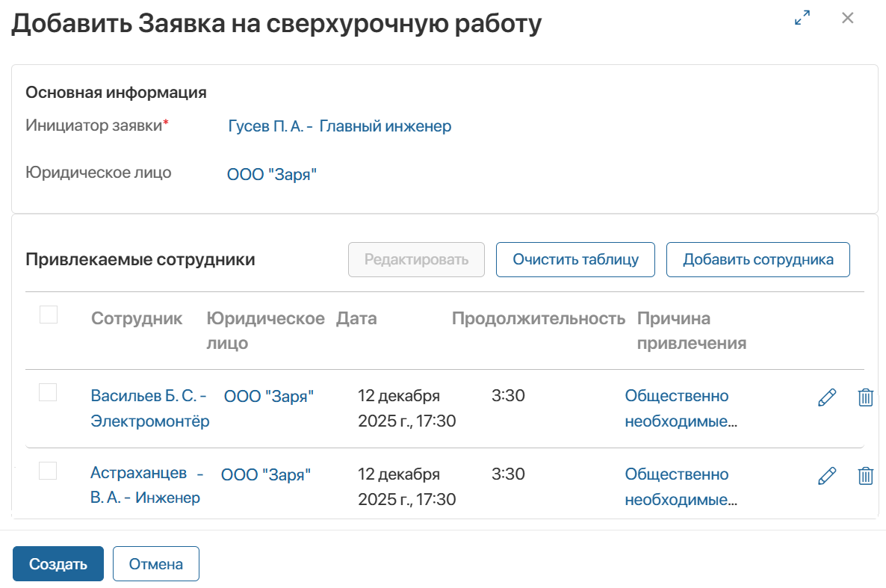Delete the Астраханцев В. А. row
886x588 pixels.
point(865,476)
